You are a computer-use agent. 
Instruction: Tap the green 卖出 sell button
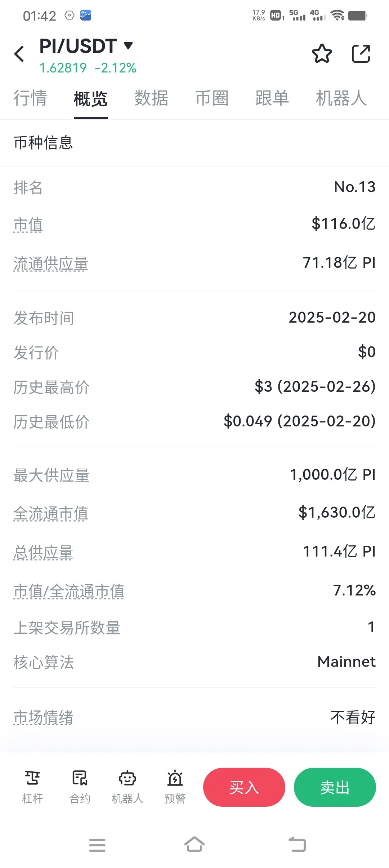[335, 787]
